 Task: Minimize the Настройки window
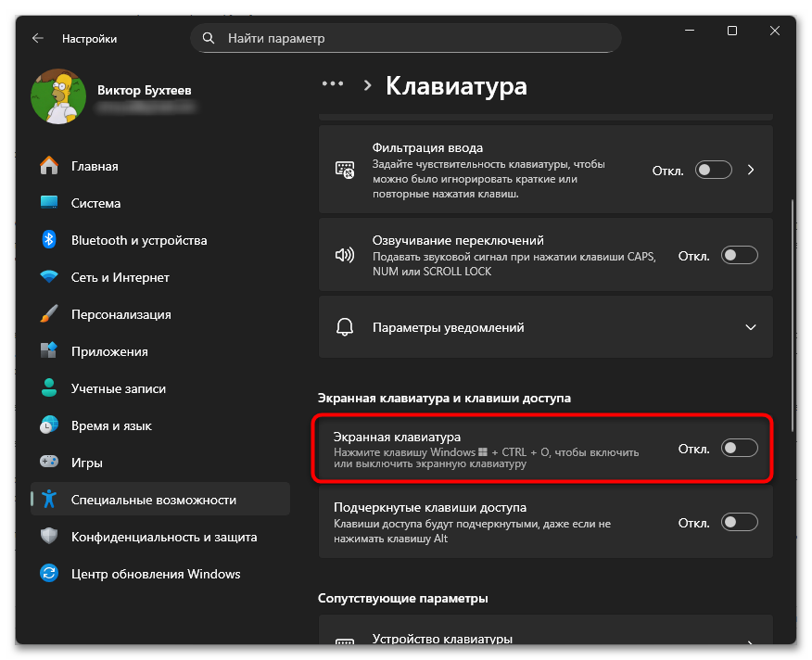(690, 32)
